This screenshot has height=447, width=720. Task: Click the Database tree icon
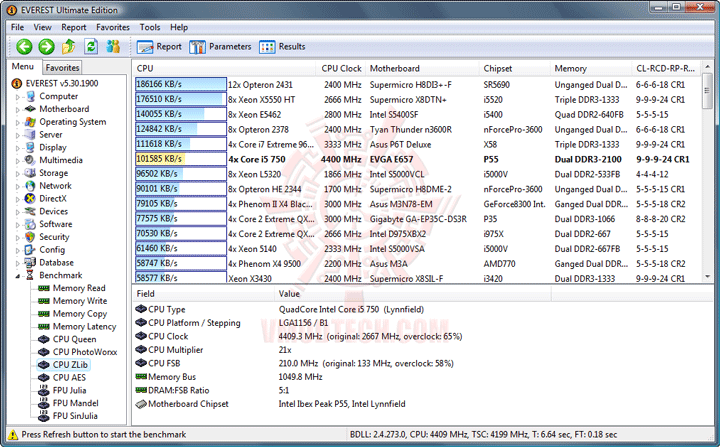(30, 262)
